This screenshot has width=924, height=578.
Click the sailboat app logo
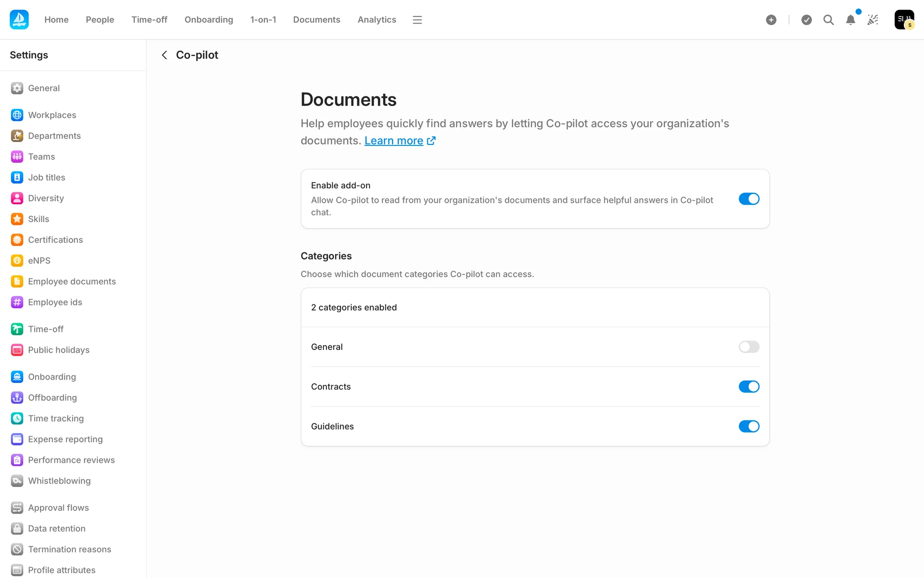click(x=19, y=20)
